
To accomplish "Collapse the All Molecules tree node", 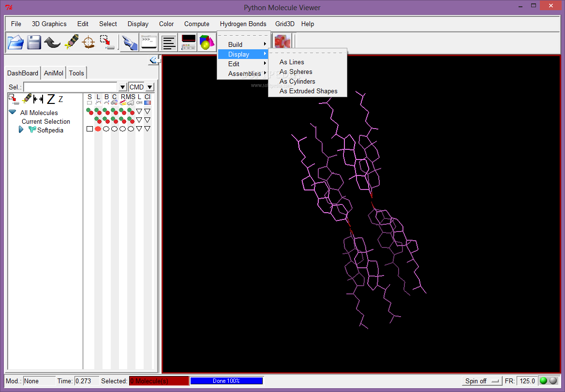I will (x=13, y=112).
